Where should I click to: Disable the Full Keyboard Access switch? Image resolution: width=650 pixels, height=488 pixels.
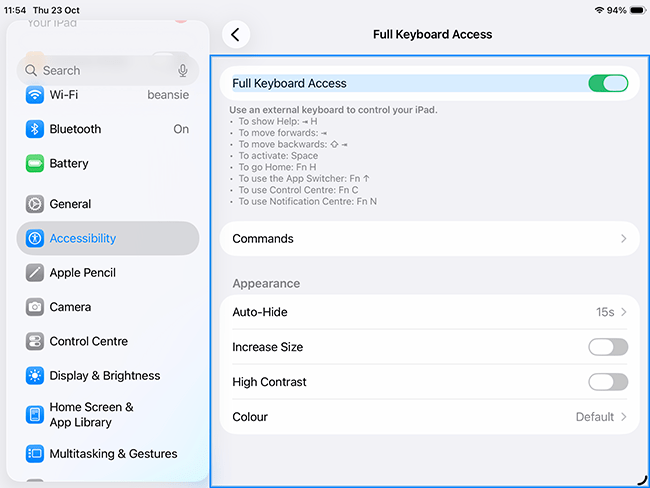pos(608,83)
